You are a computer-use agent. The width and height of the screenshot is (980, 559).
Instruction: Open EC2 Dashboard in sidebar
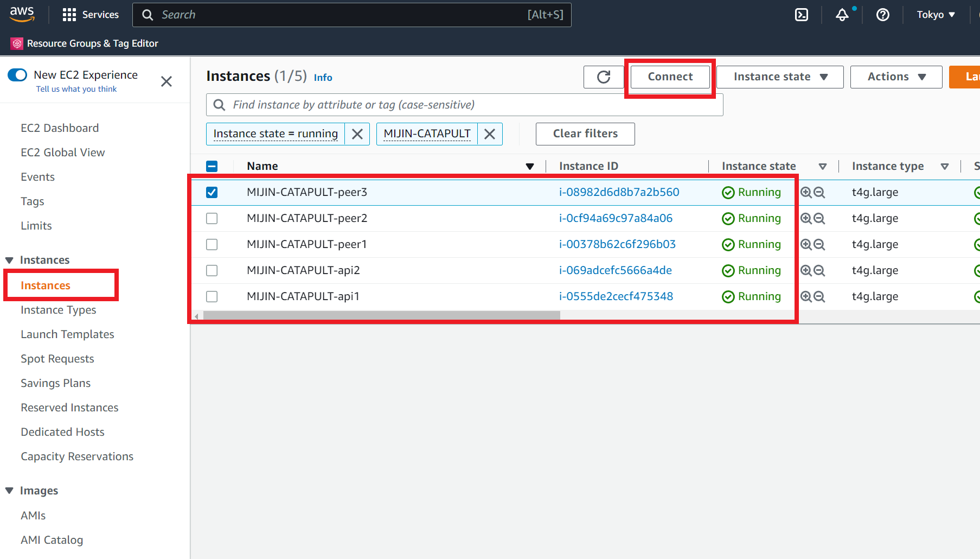60,128
